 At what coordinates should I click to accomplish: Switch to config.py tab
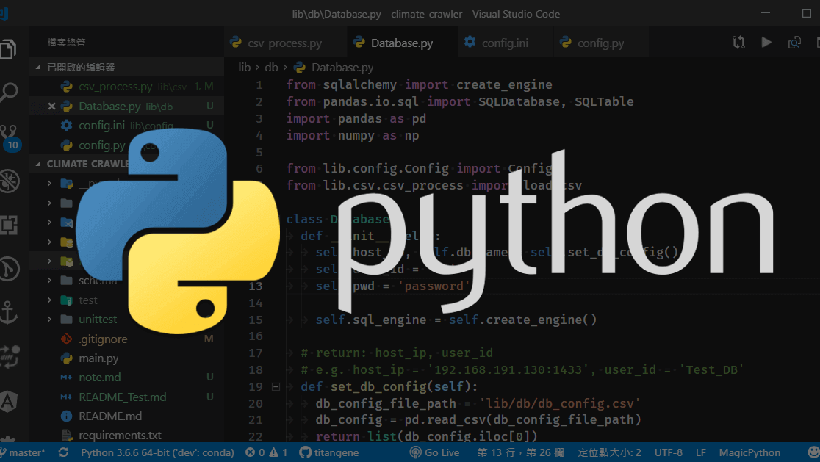600,43
